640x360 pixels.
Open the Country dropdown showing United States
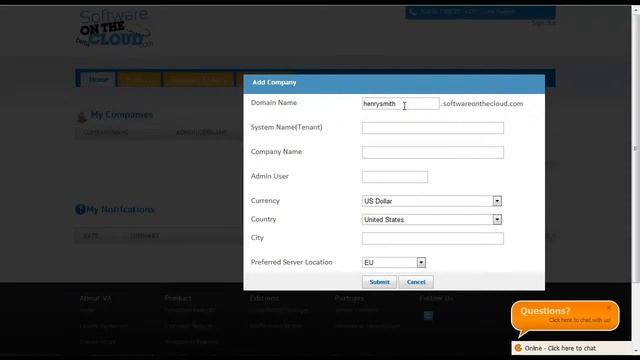(x=432, y=219)
